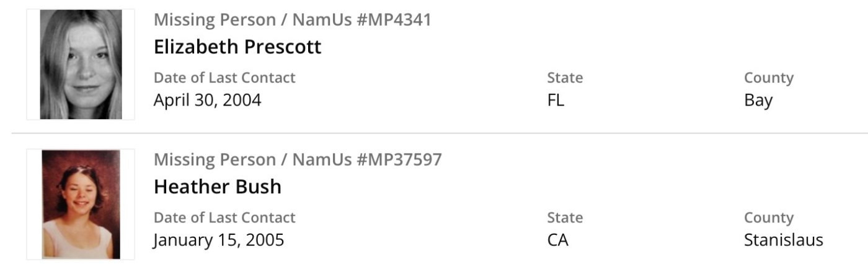Select the FL state value
This screenshot has width=868, height=264.
[x=556, y=100]
